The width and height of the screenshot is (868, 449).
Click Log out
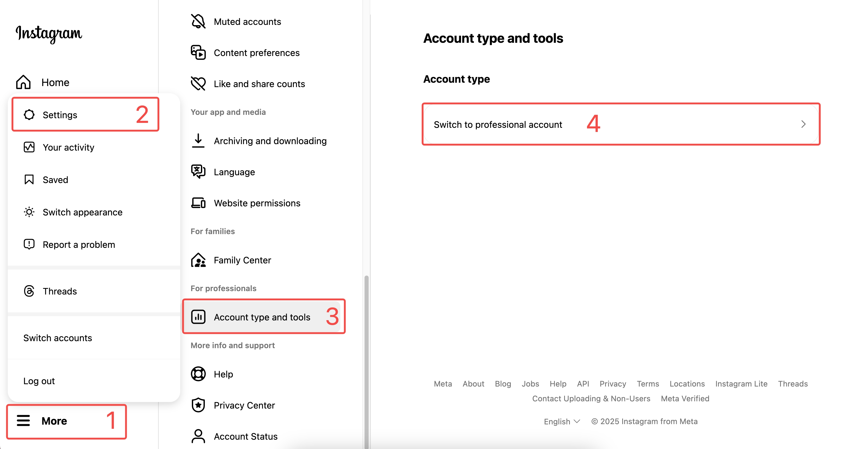[39, 381]
